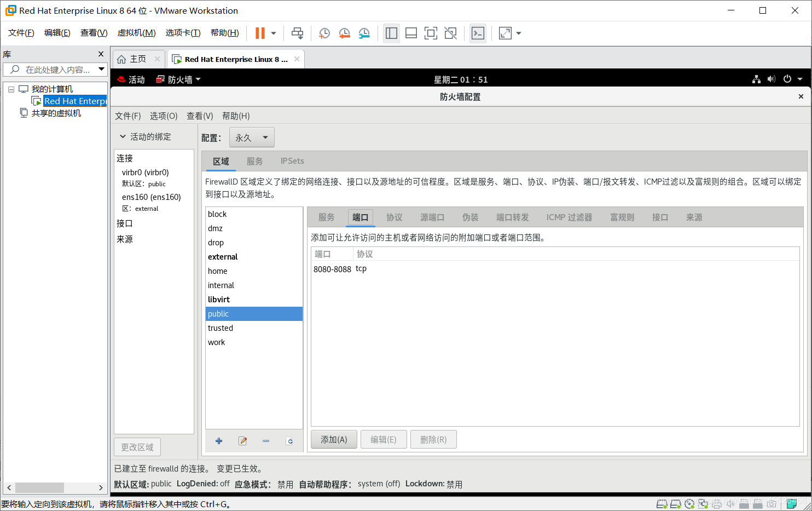Click the 更改区域 button
This screenshot has height=511, width=812.
137,447
